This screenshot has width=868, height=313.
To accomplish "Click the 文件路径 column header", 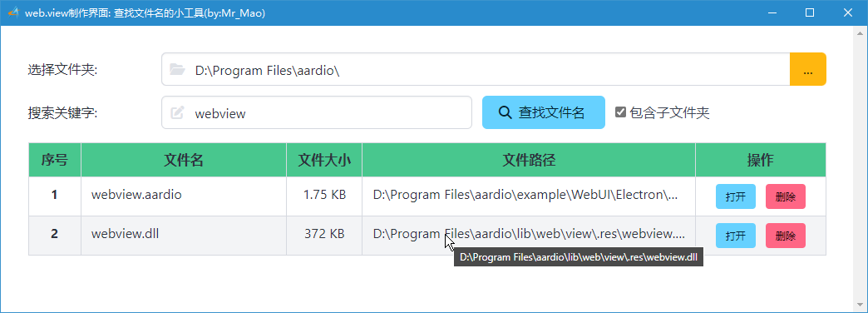I will click(529, 160).
